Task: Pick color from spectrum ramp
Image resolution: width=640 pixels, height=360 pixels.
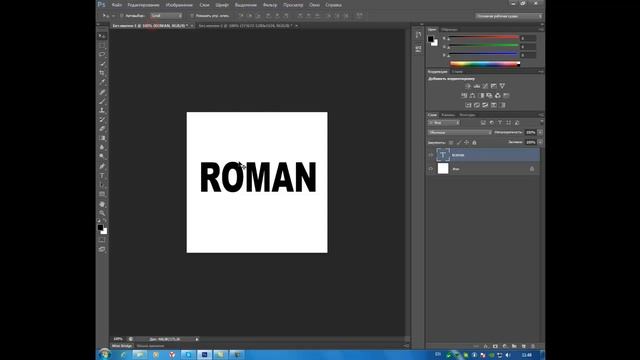Action: click(485, 64)
